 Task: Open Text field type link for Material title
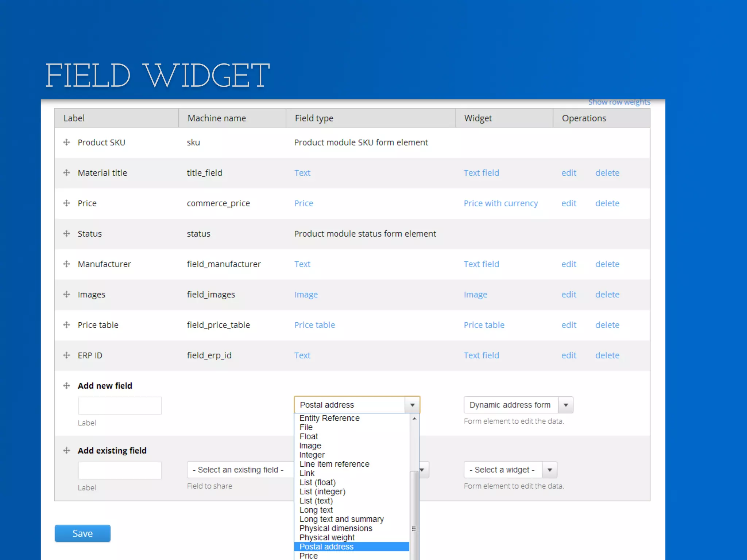click(302, 173)
